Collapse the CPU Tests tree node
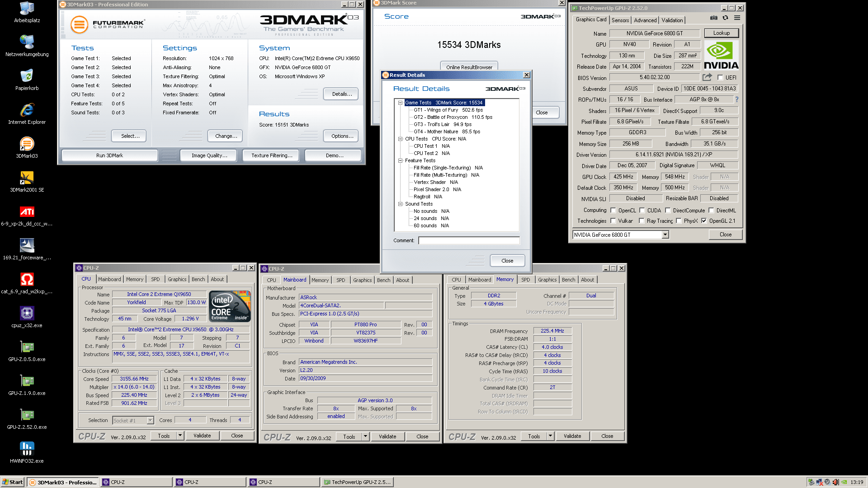Image resolution: width=868 pixels, height=488 pixels. (400, 139)
